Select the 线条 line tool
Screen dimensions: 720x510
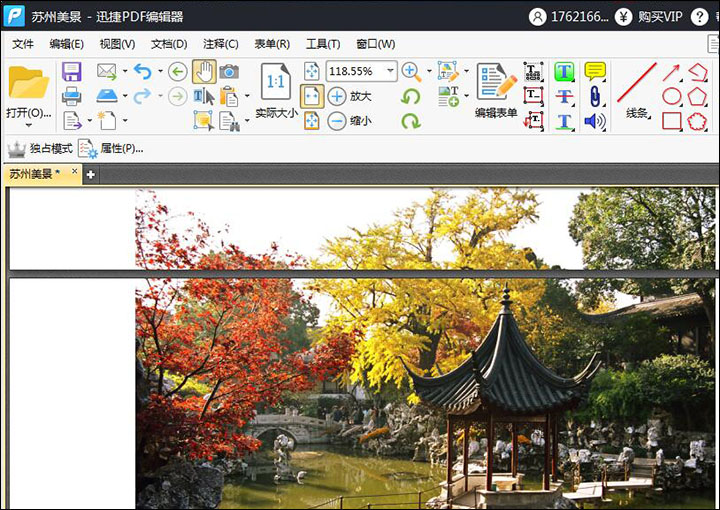[638, 90]
